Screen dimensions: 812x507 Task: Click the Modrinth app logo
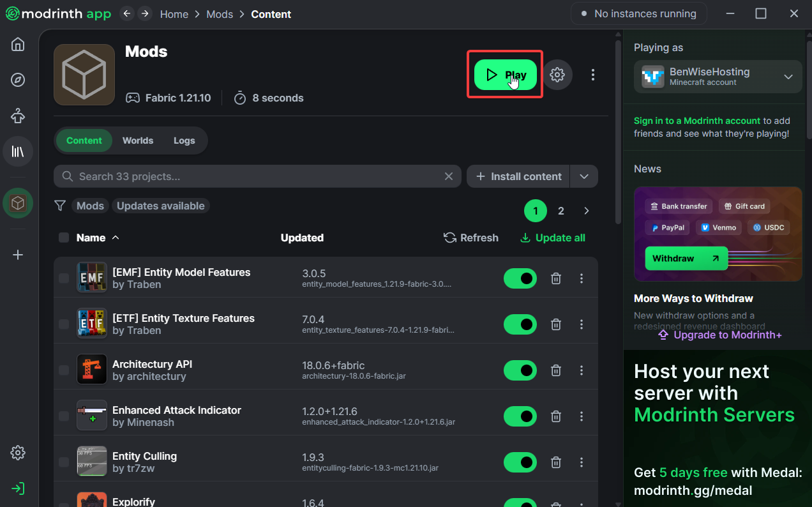coord(58,13)
